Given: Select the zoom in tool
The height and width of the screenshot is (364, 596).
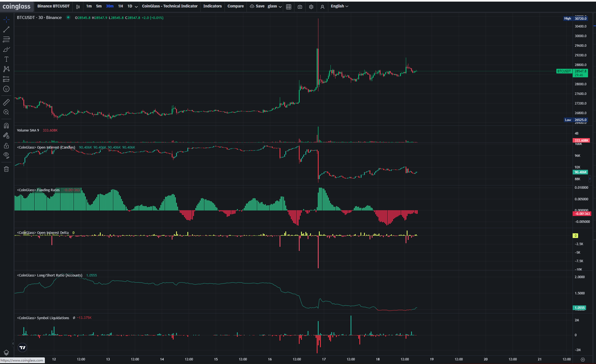Looking at the screenshot, I should [x=6, y=112].
